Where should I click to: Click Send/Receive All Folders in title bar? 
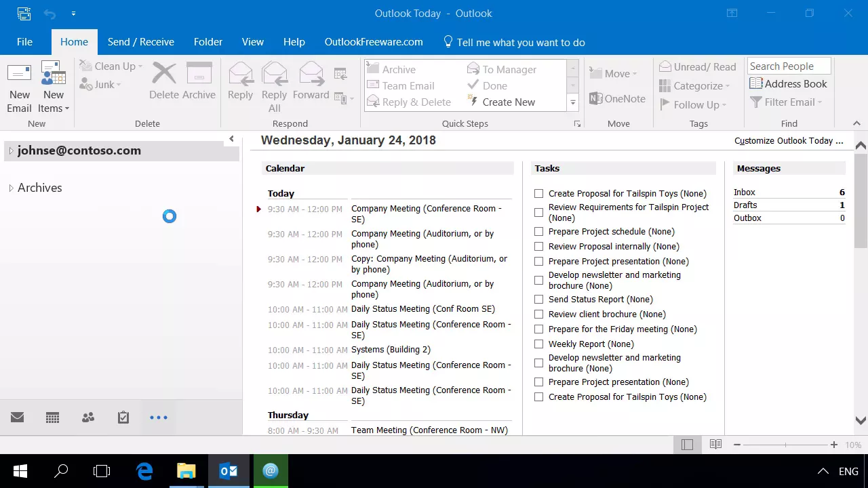click(24, 14)
